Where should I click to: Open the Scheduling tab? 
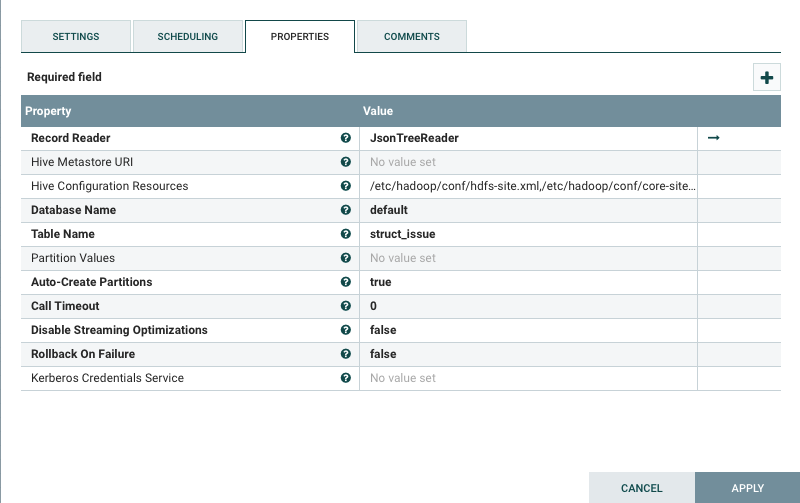[188, 36]
